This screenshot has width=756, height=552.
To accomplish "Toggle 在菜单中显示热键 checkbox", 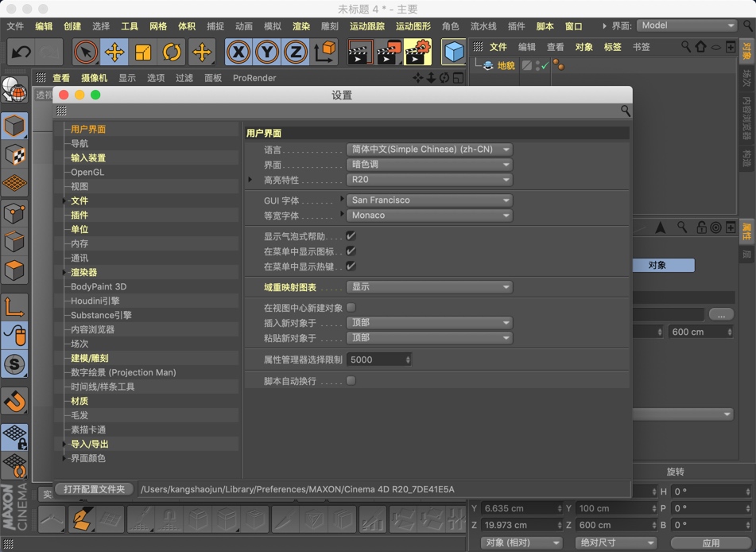I will (x=351, y=266).
